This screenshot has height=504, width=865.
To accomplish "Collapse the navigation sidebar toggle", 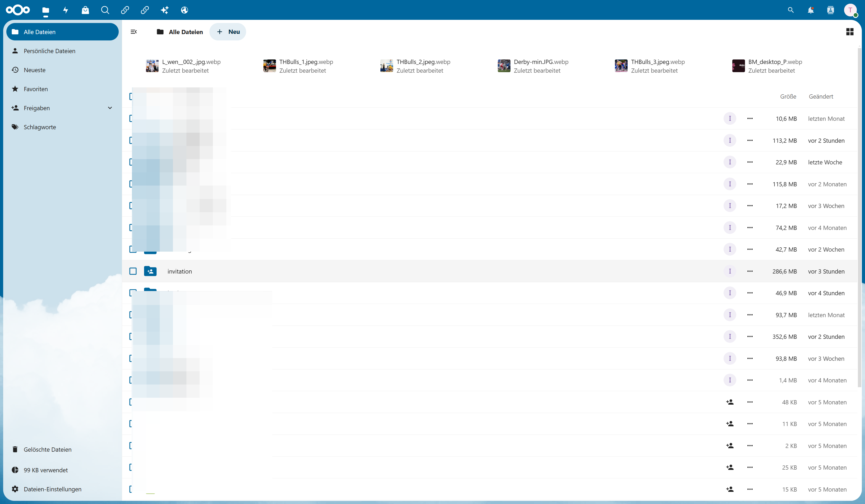I will coord(134,32).
